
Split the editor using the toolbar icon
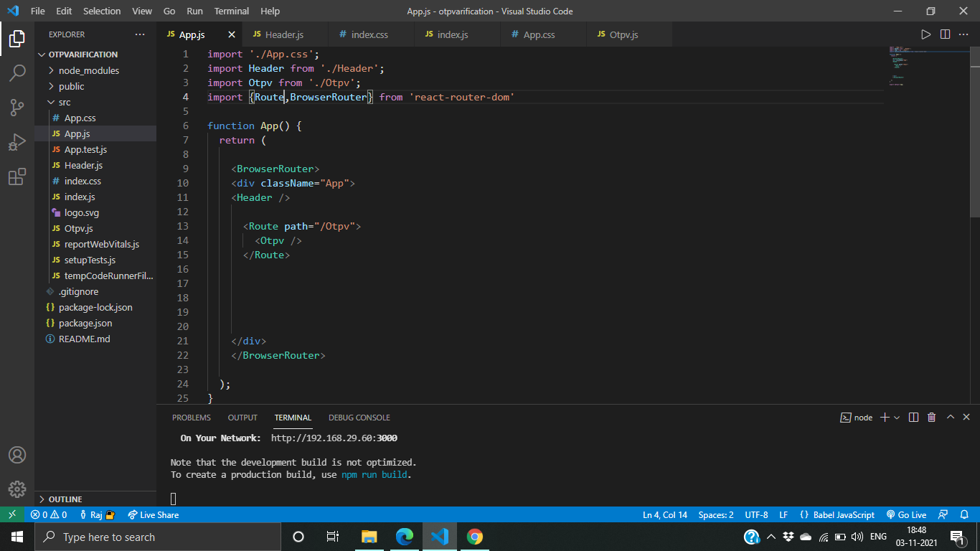[945, 34]
